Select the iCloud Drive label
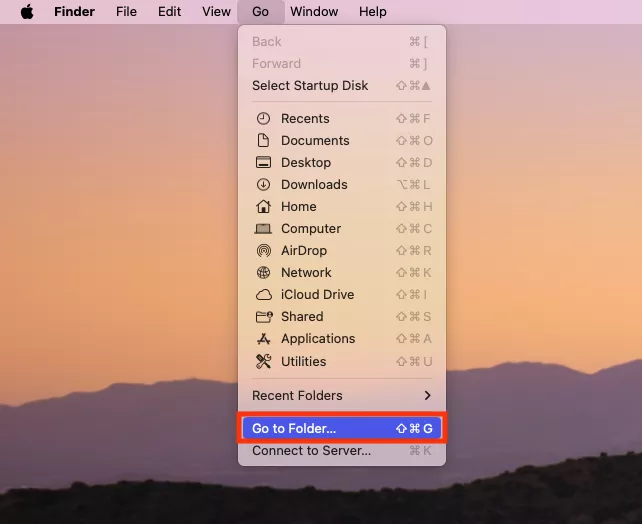Viewport: 642px width, 524px height. coord(317,295)
